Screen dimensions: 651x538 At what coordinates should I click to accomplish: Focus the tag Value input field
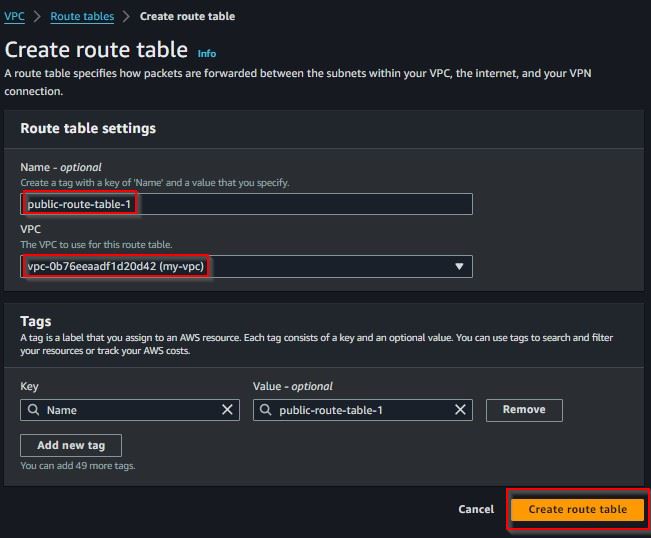(362, 410)
